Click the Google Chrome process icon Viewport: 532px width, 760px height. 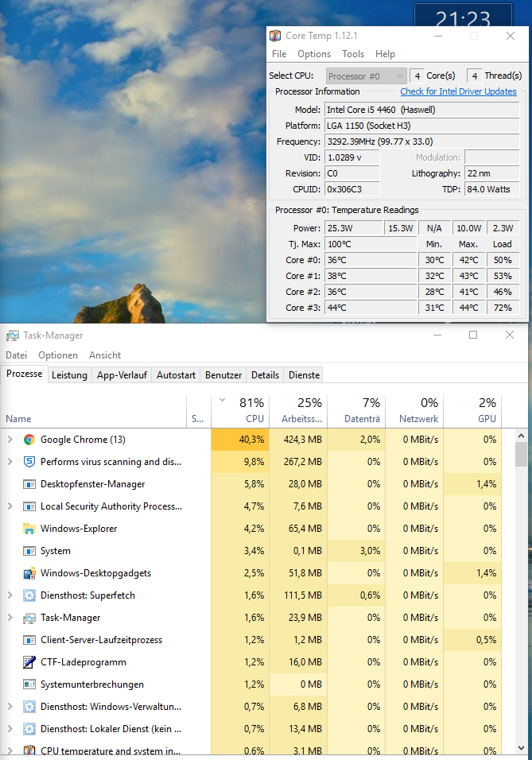[29, 440]
